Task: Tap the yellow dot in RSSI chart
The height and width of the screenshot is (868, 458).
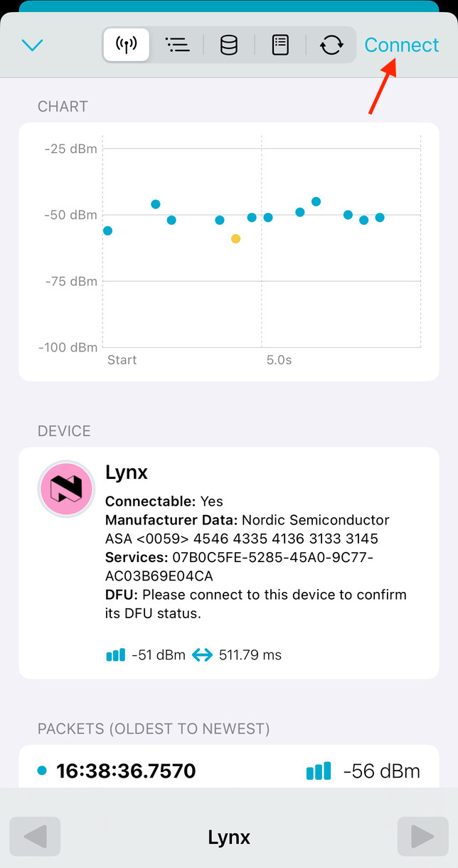Action: point(235,239)
